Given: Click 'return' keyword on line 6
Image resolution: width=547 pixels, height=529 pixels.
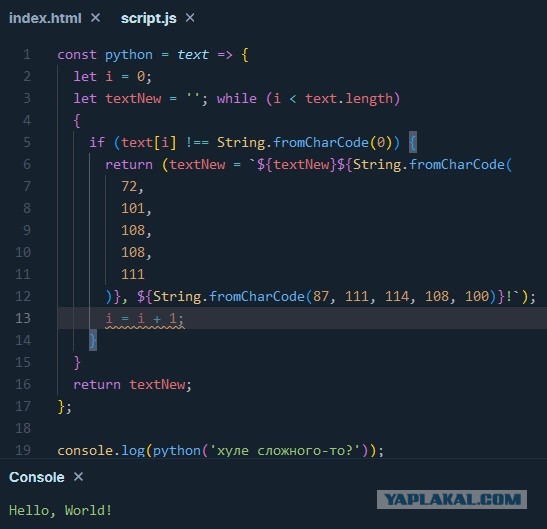Looking at the screenshot, I should (129, 165).
